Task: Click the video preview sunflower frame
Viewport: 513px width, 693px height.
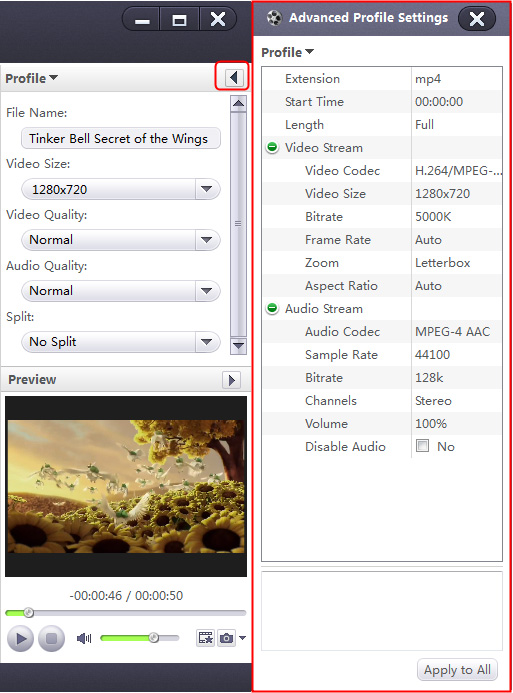Action: coord(126,486)
